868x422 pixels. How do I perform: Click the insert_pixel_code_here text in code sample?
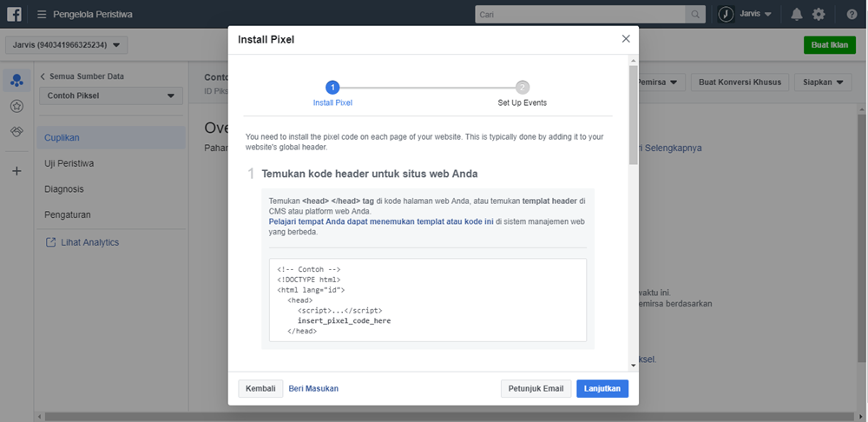pos(345,320)
